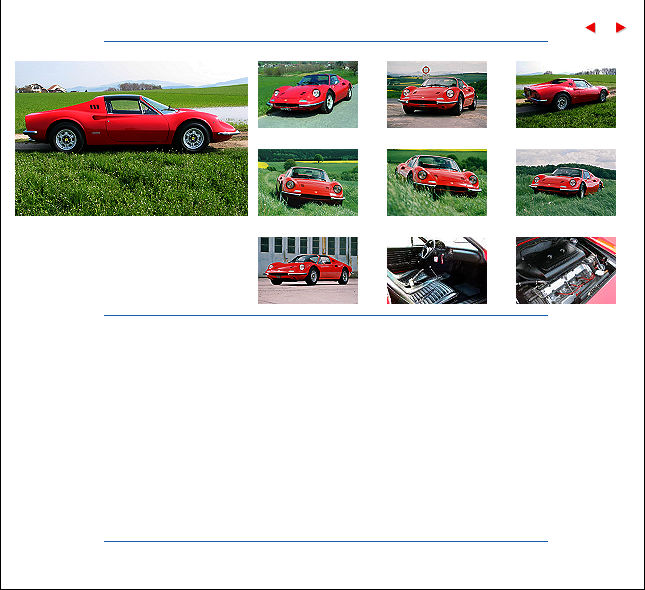Open thumbnail with yellow field stripe, front view
Viewport: 645px width, 590px height.
(x=308, y=182)
